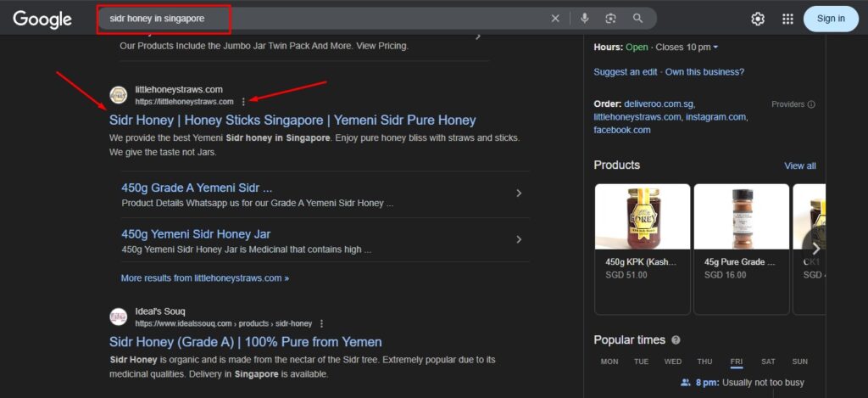The width and height of the screenshot is (868, 398).
Task: Click the search field with sidr honey query
Action: [326, 19]
